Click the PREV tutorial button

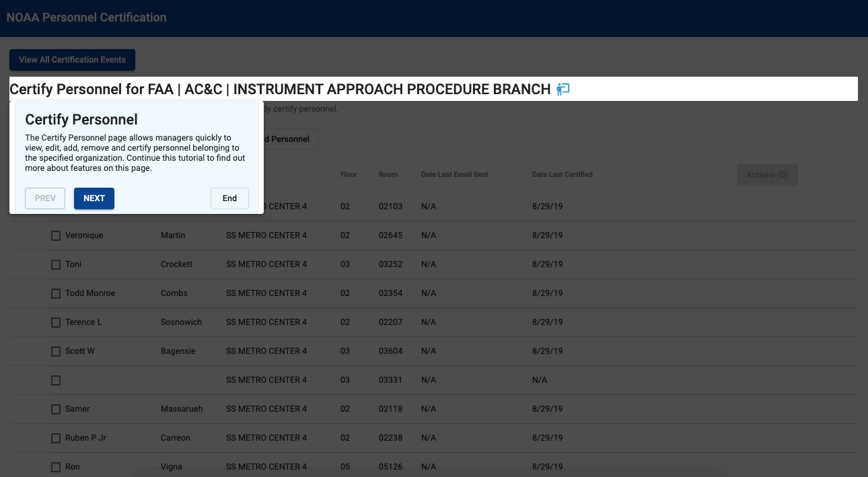45,198
